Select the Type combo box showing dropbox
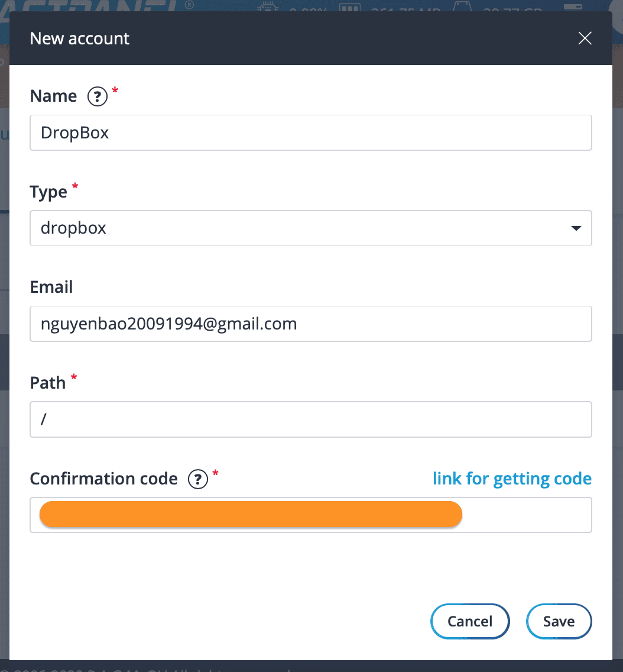The image size is (623, 672). (x=311, y=228)
